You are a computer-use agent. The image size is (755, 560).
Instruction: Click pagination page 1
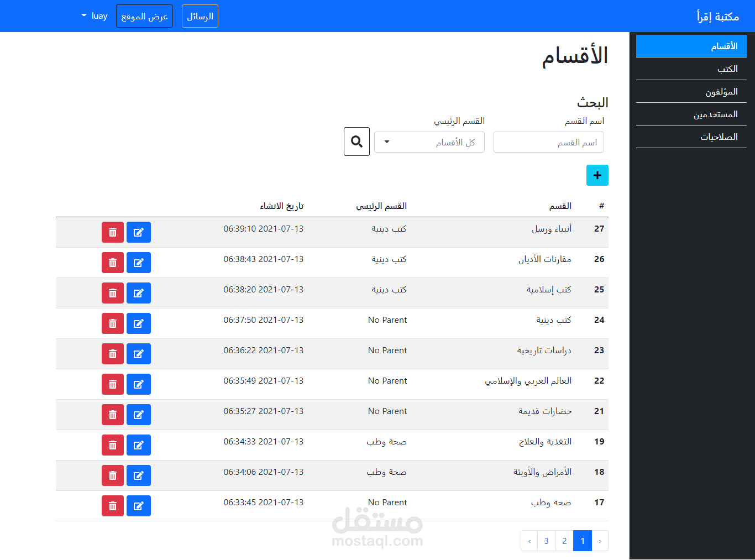pyautogui.click(x=583, y=541)
